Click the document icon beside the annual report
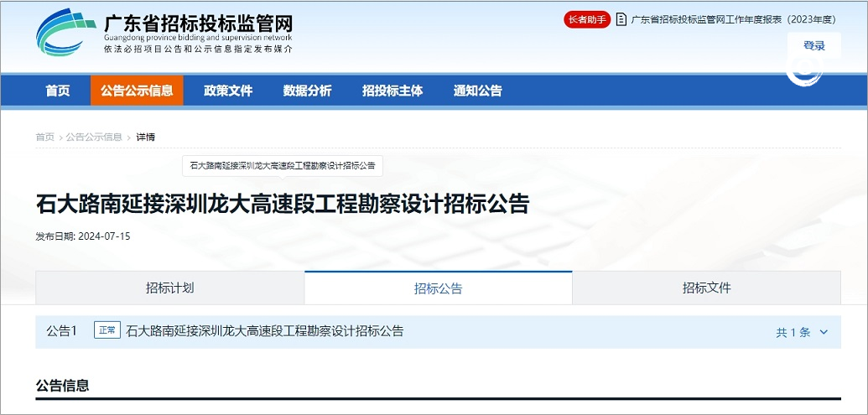868x415 pixels. [621, 19]
